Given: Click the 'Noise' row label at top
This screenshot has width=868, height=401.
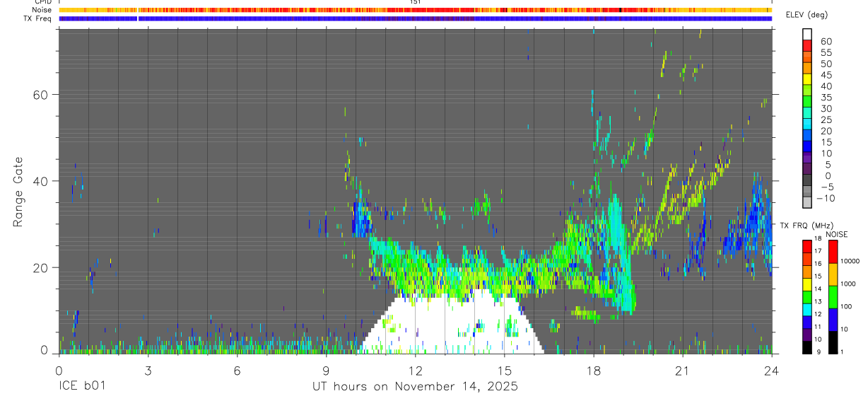Looking at the screenshot, I should (x=42, y=10).
